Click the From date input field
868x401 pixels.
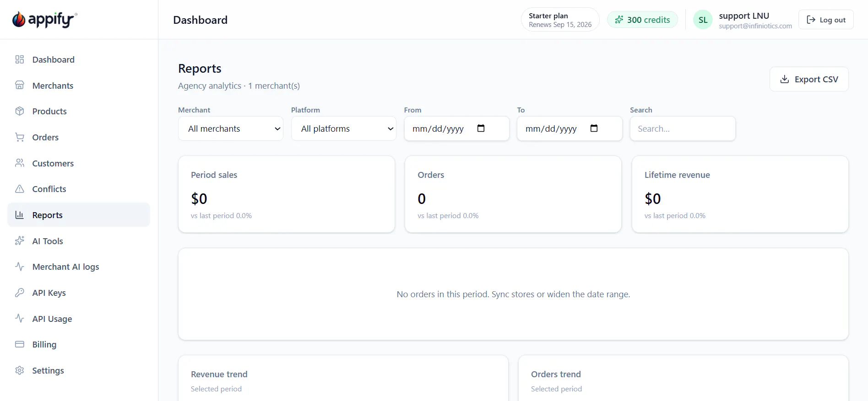(456, 128)
